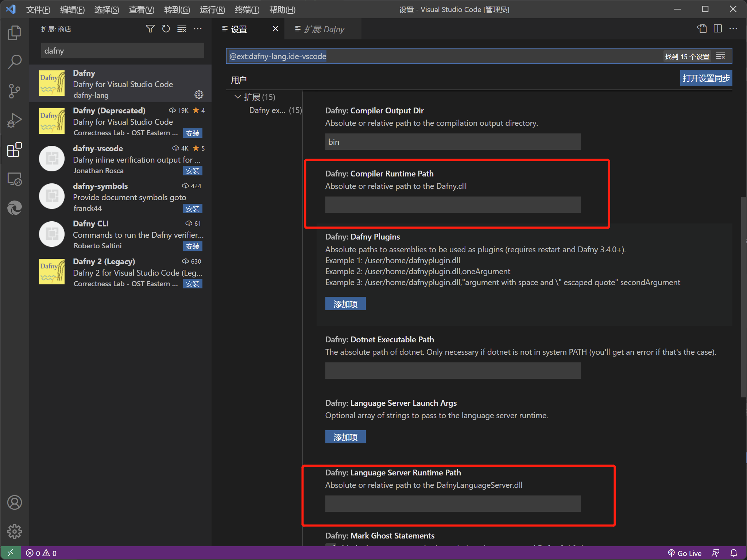Select the Dafny extension list entry

tap(120, 83)
